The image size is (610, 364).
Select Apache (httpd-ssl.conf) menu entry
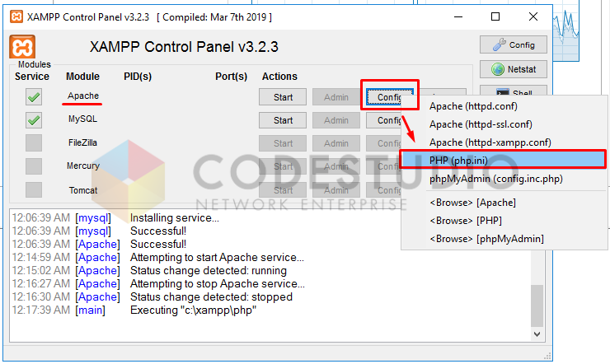click(x=504, y=124)
